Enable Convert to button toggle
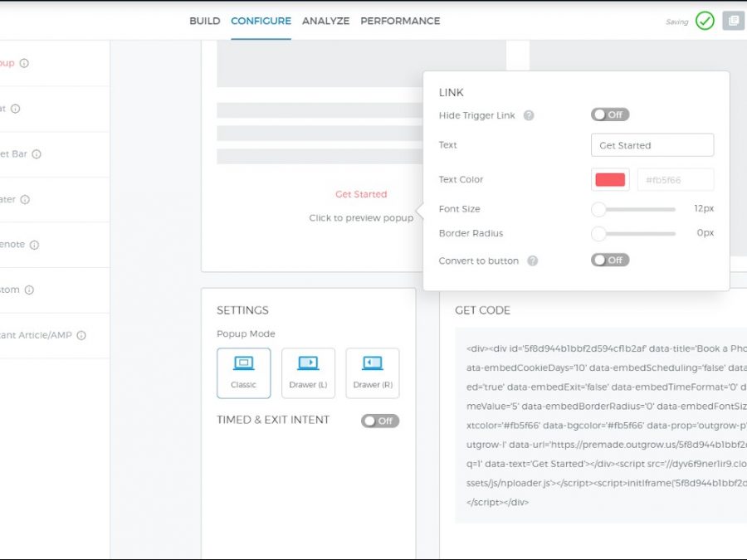This screenshot has width=747, height=560. 610,261
